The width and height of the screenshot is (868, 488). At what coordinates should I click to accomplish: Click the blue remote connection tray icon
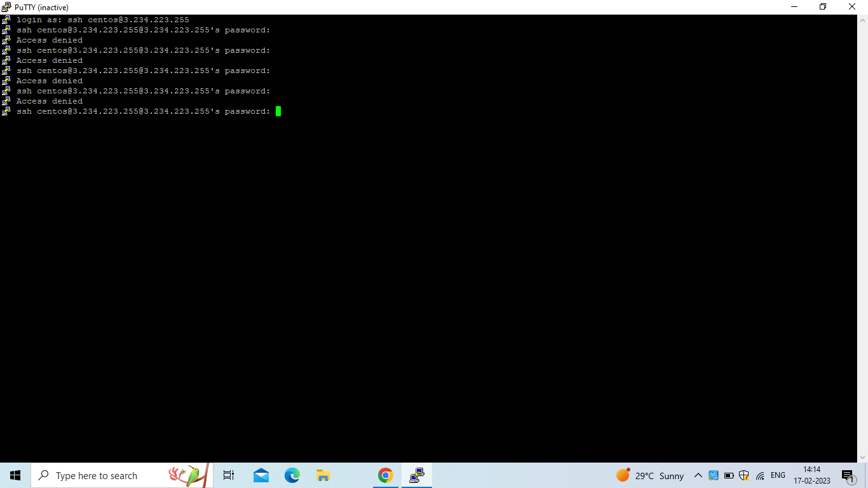click(x=713, y=475)
